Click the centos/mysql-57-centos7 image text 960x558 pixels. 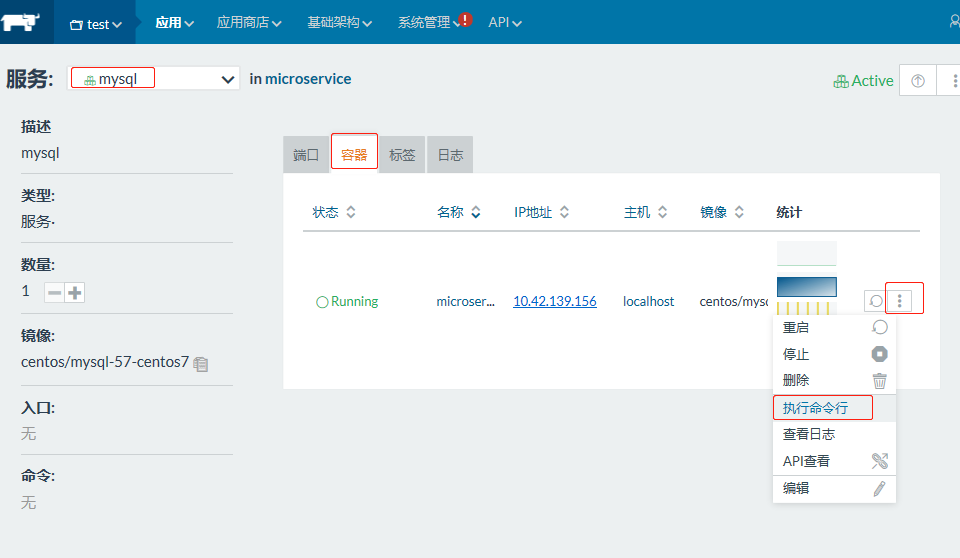pyautogui.click(x=105, y=362)
